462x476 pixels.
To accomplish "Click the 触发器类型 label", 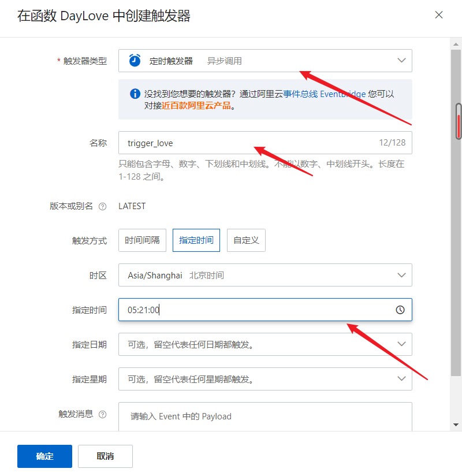I will click(85, 61).
